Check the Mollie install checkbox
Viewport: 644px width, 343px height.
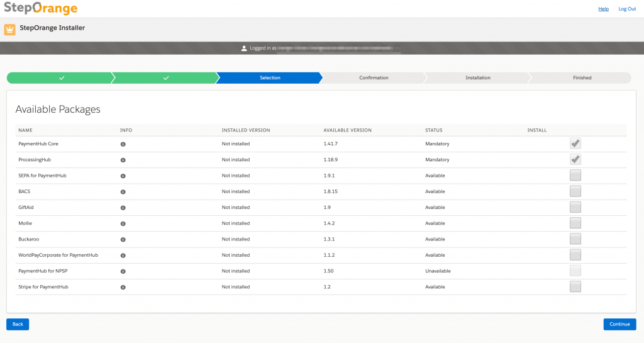(575, 223)
